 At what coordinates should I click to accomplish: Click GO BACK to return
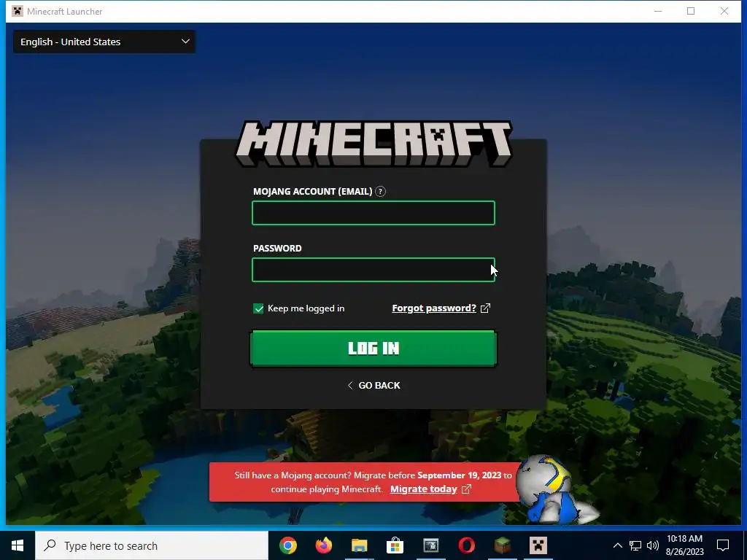(x=374, y=385)
